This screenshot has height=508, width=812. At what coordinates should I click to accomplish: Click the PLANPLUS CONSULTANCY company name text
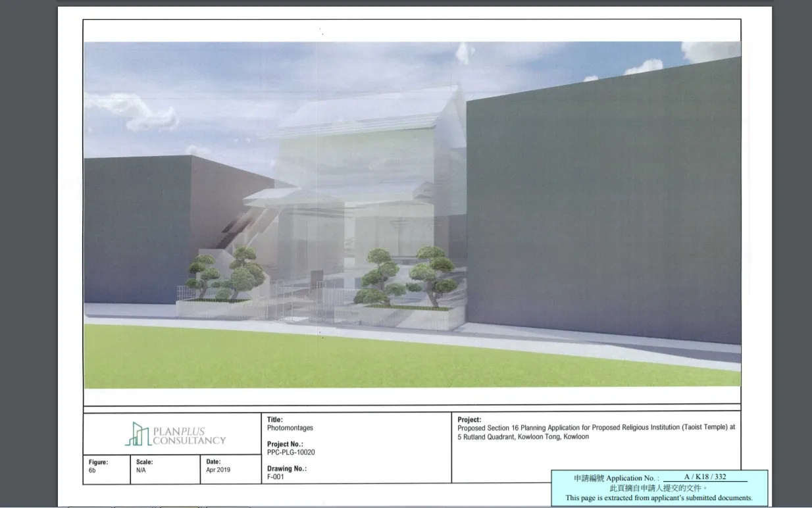click(189, 436)
